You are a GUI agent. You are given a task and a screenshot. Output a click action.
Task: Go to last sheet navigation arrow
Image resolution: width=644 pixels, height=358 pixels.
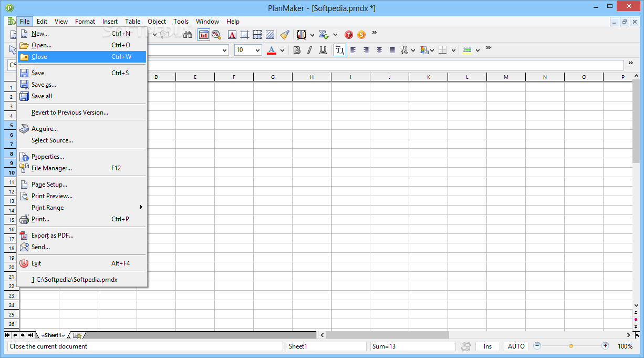30,335
